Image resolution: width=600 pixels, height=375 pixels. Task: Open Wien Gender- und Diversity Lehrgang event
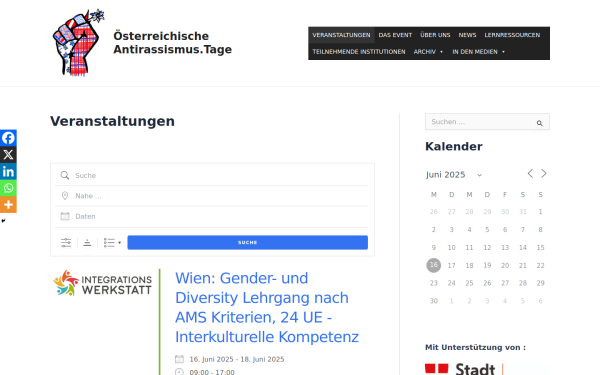click(x=267, y=307)
